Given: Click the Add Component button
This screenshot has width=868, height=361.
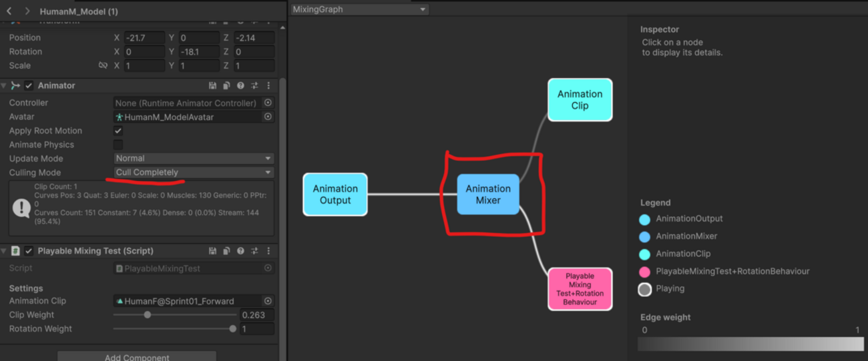Looking at the screenshot, I should [137, 357].
